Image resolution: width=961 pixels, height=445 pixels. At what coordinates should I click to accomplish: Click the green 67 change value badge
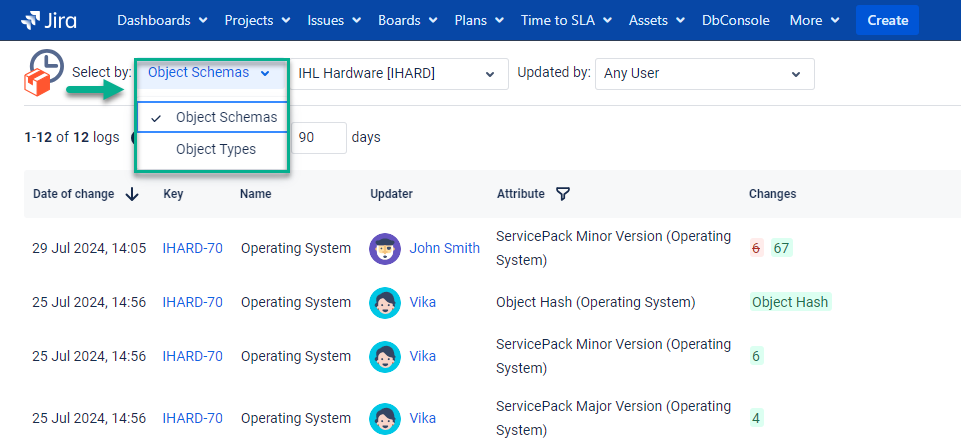[x=781, y=248]
